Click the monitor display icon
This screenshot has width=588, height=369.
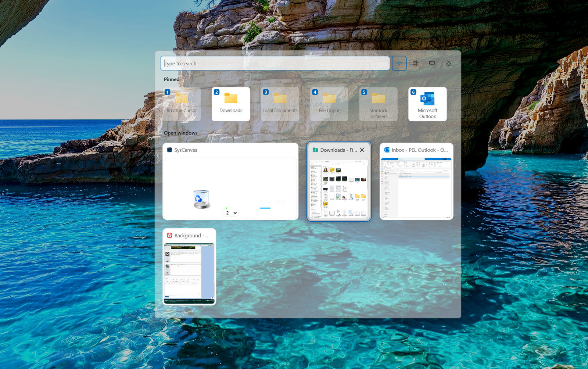[432, 63]
